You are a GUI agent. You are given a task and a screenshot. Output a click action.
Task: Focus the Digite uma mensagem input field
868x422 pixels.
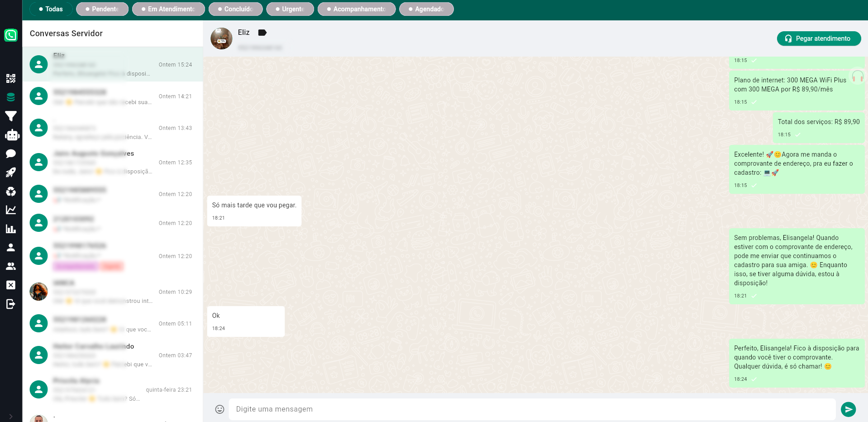[x=532, y=409]
